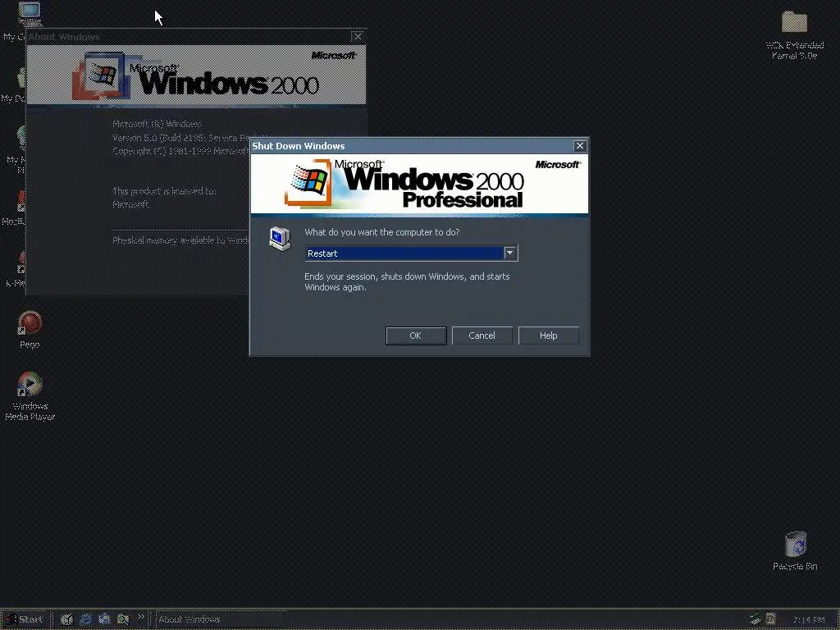Close the About Windows window

tap(358, 36)
